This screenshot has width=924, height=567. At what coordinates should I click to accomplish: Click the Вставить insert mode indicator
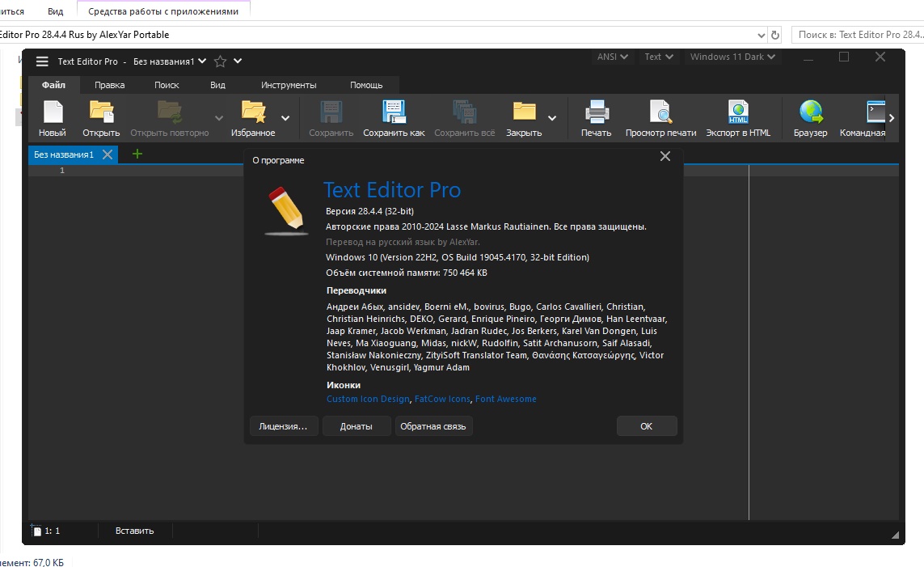pos(134,531)
